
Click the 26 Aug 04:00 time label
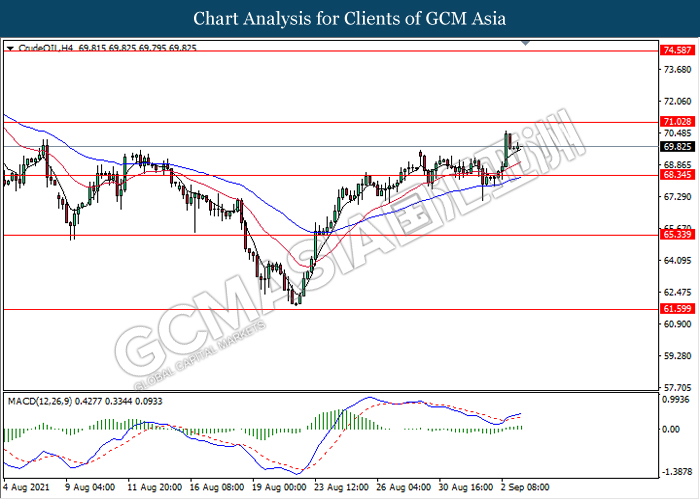(x=404, y=487)
